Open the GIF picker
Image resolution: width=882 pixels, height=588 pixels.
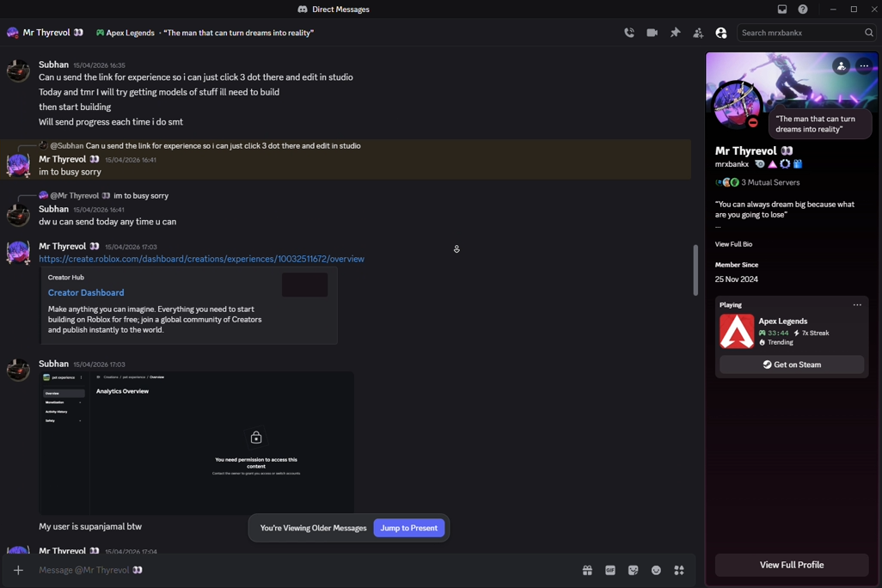[x=610, y=570]
